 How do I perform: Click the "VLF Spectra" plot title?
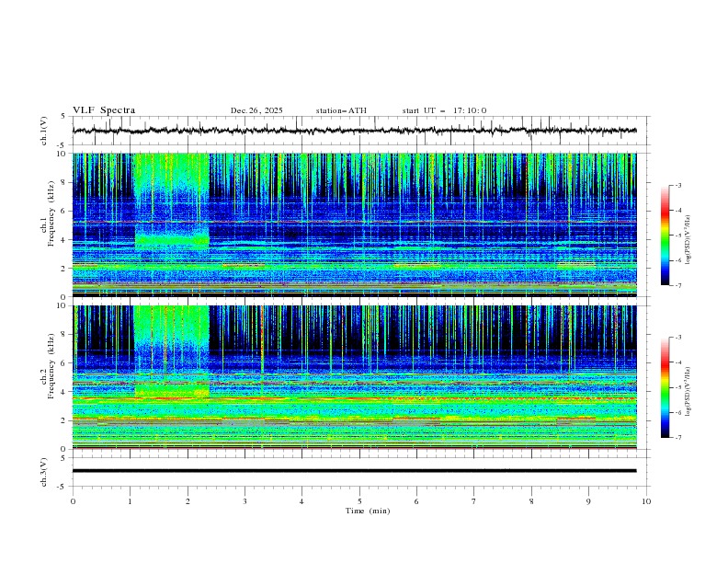104,110
